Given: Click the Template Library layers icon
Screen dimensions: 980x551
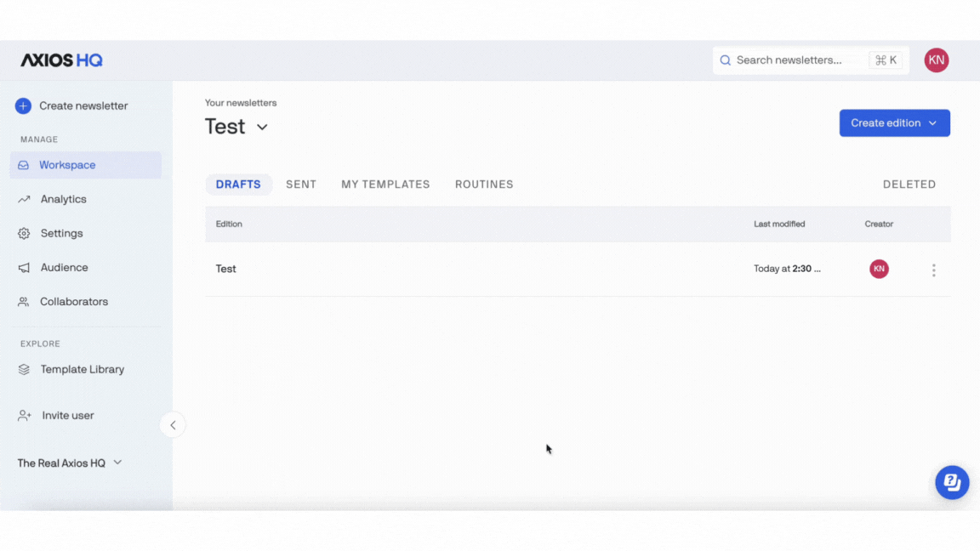Looking at the screenshot, I should pos(24,369).
